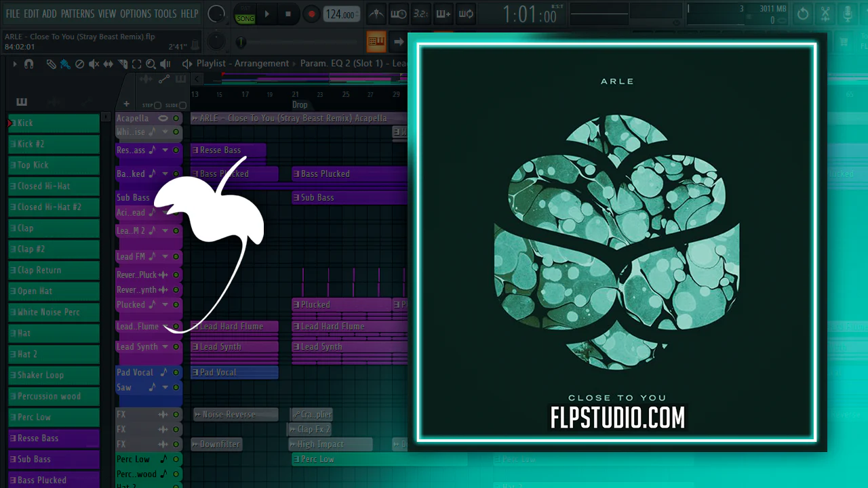868x488 pixels.
Task: Mute the Resse Bass track green LED
Action: point(176,150)
